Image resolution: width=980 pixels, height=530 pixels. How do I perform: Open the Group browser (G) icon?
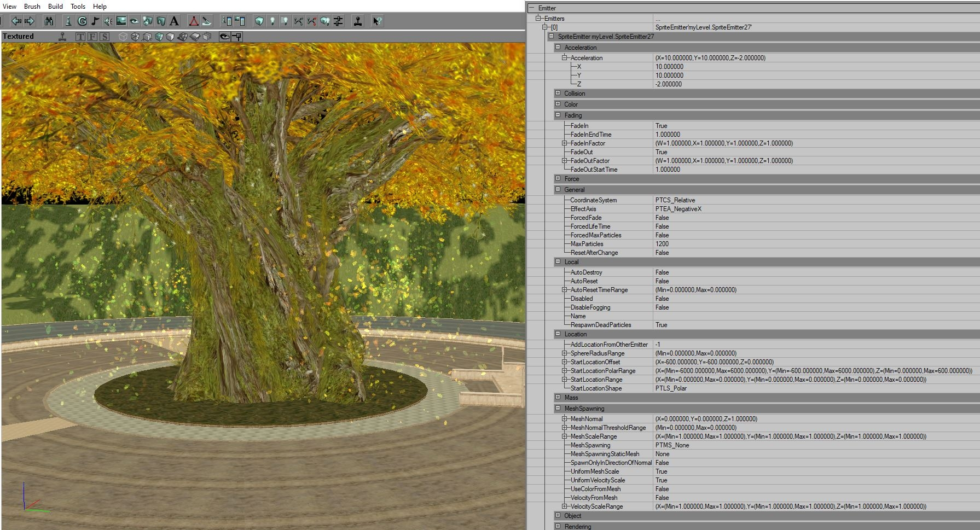[82, 21]
